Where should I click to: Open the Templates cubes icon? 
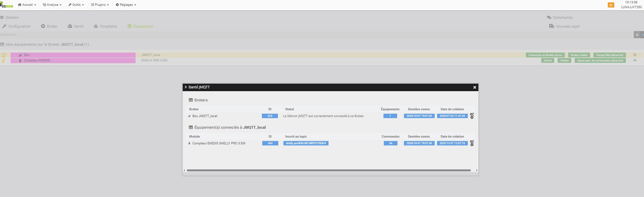[96, 26]
